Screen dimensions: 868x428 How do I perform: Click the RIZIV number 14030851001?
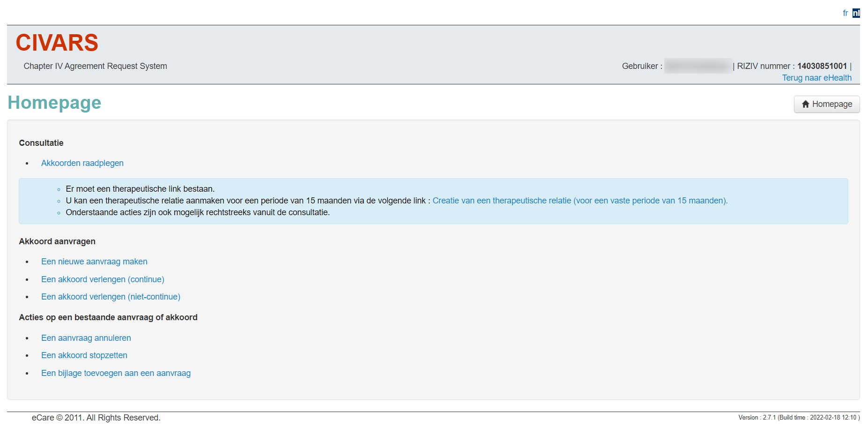[822, 66]
